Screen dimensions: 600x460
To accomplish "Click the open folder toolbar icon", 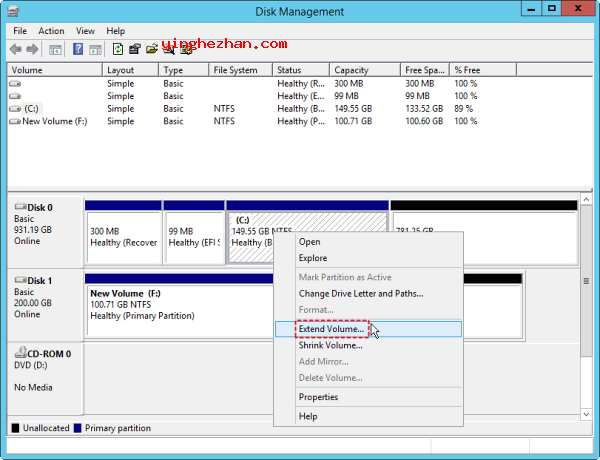I will 151,48.
